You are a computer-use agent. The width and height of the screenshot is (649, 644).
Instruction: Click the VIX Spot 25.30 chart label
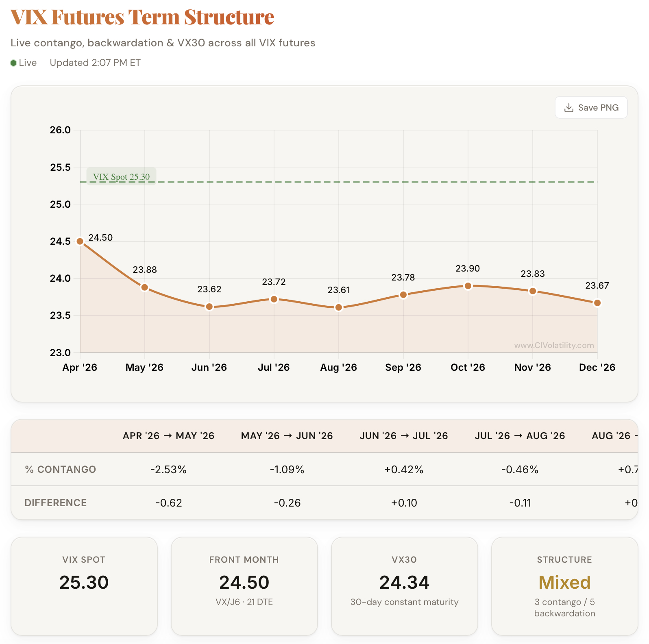pos(121,177)
